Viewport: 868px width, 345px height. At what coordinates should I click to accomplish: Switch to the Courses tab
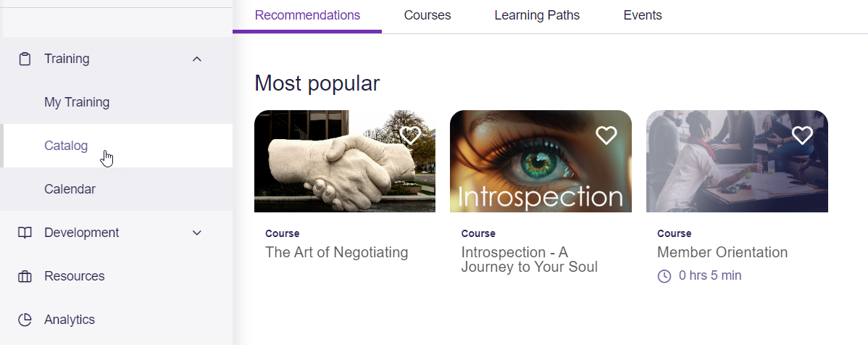pyautogui.click(x=427, y=15)
